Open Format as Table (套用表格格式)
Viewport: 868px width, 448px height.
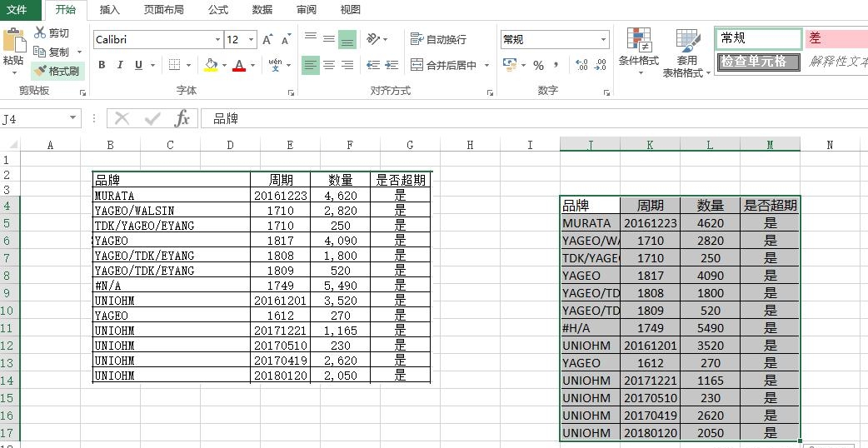tap(686, 52)
